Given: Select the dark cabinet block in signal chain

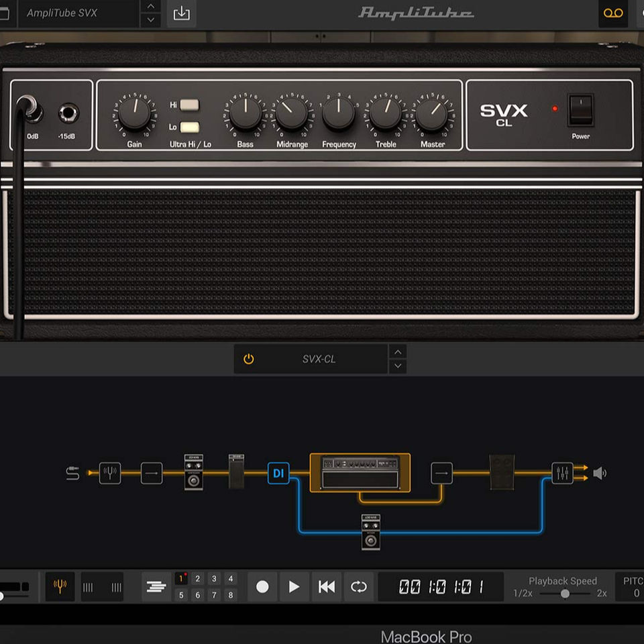Looking at the screenshot, I should 502,472.
